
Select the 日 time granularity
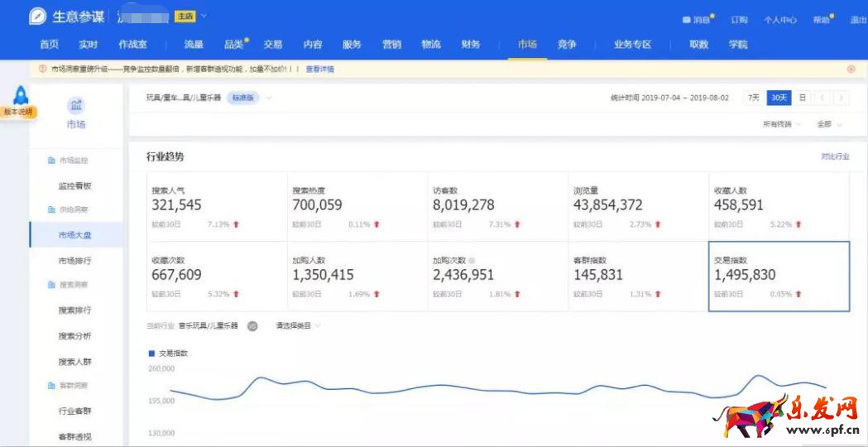(802, 98)
